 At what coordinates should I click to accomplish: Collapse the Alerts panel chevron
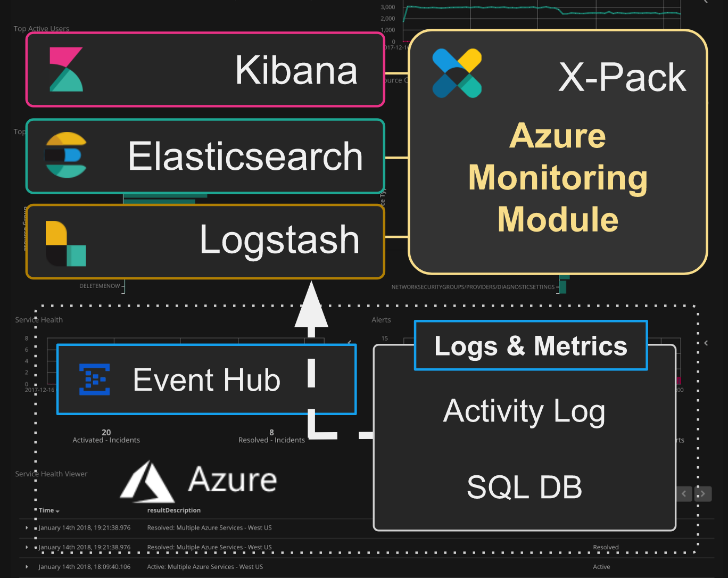706,343
